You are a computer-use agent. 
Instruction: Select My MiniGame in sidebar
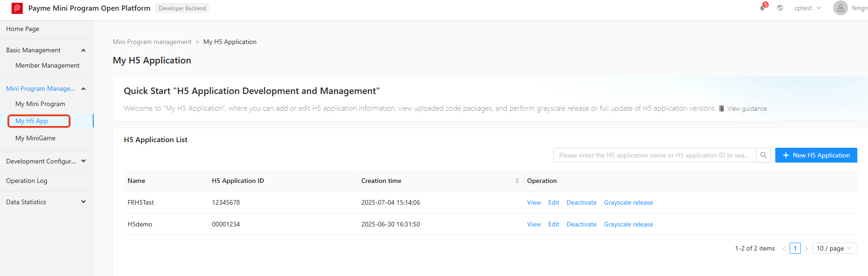pos(35,138)
